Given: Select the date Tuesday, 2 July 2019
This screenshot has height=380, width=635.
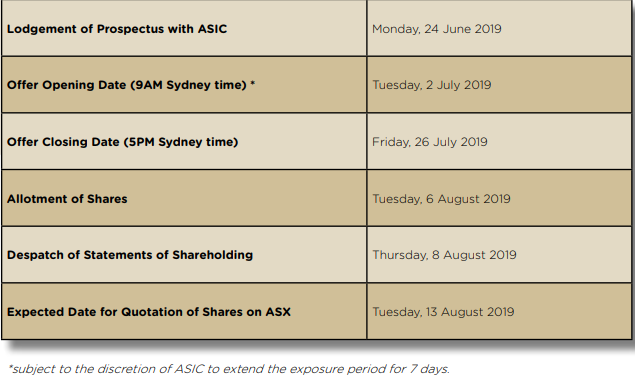Looking at the screenshot, I should click(432, 85).
